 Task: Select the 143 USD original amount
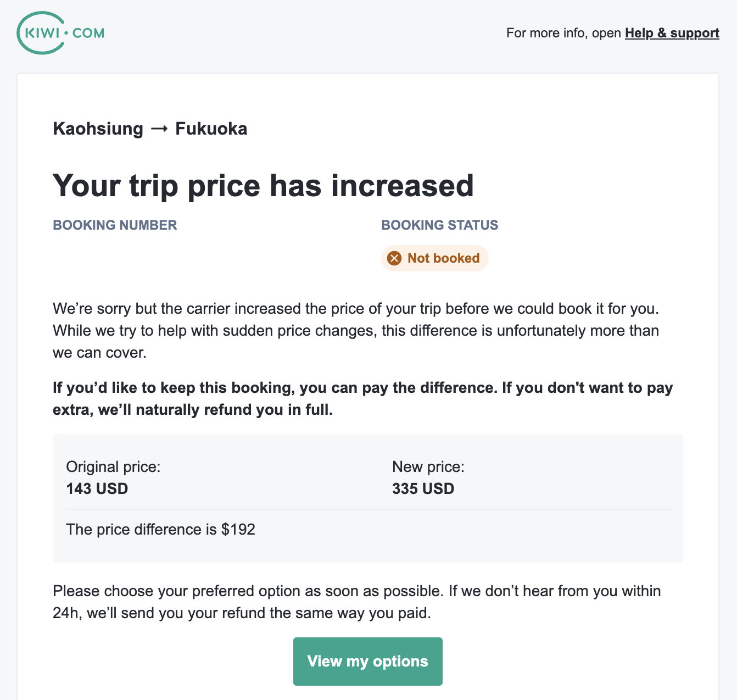click(x=97, y=489)
